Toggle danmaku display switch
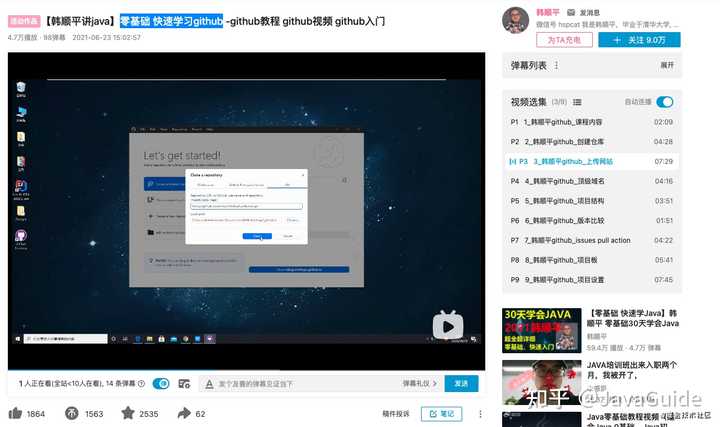Viewport: 720px width, 427px height. tap(161, 383)
